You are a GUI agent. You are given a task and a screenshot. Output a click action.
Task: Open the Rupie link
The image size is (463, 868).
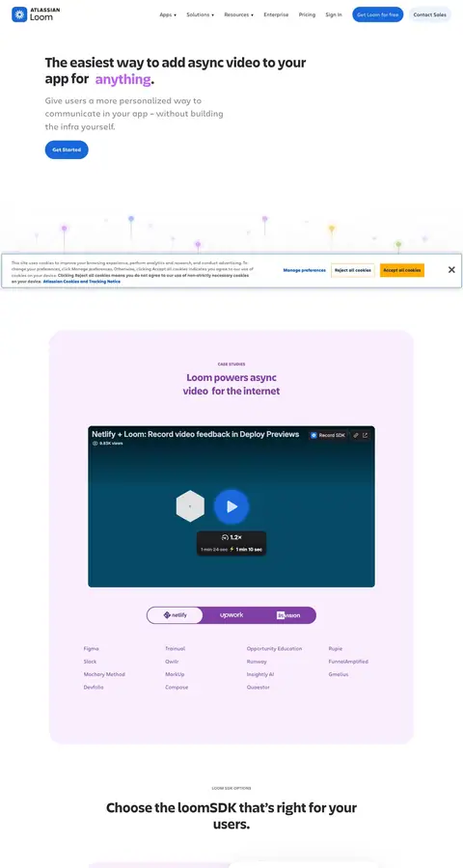point(336,649)
